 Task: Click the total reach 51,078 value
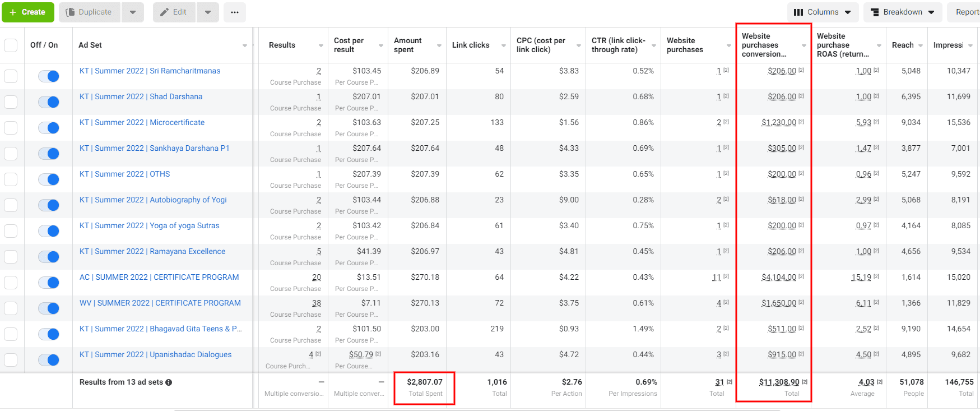point(912,382)
